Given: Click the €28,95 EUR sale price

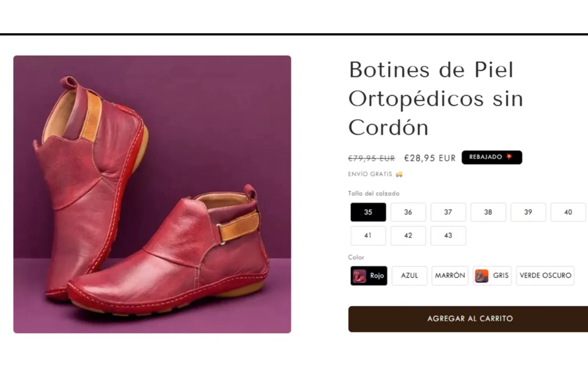Looking at the screenshot, I should pyautogui.click(x=430, y=158).
